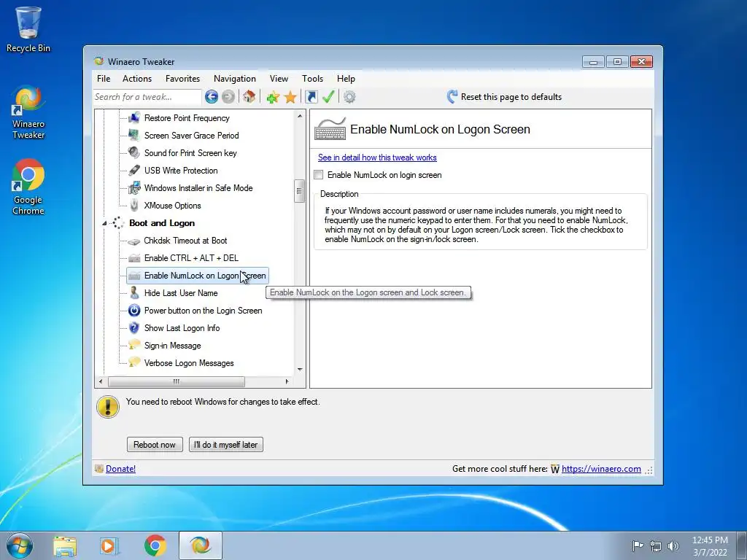
Task: Click the Screen Saver Grace Period icon
Action: click(134, 135)
